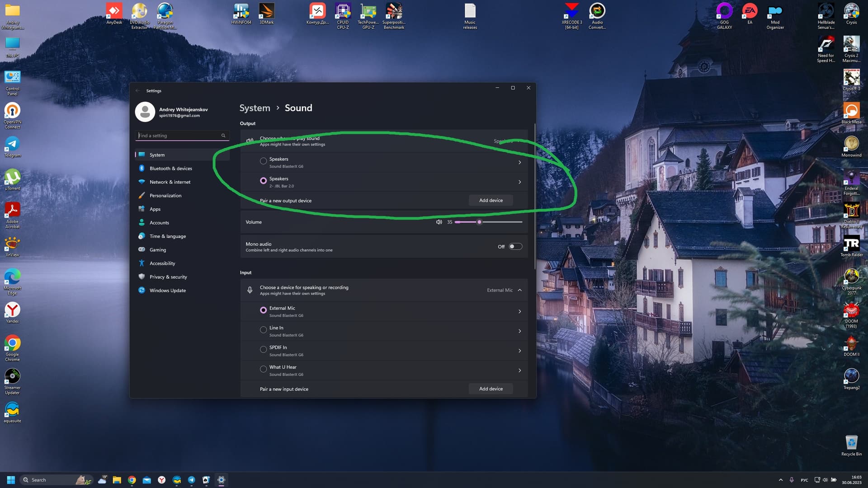The width and height of the screenshot is (868, 488).
Task: Click the Windows Start button
Action: pyautogui.click(x=11, y=480)
